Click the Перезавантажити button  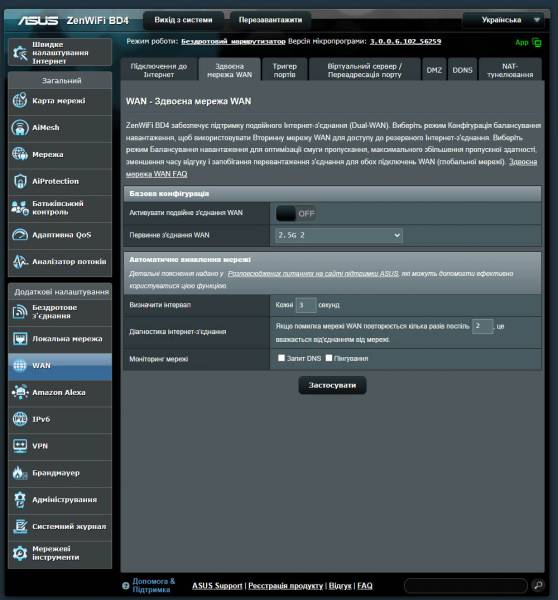tap(270, 20)
